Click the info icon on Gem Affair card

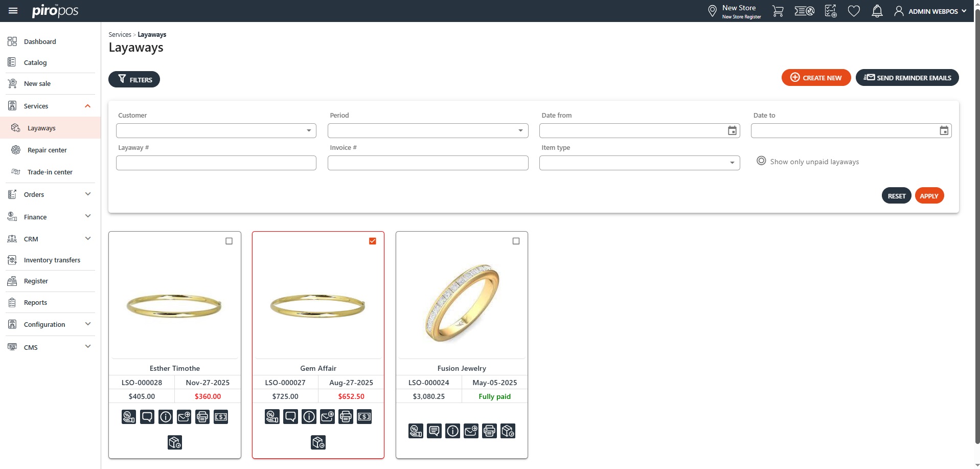click(309, 417)
